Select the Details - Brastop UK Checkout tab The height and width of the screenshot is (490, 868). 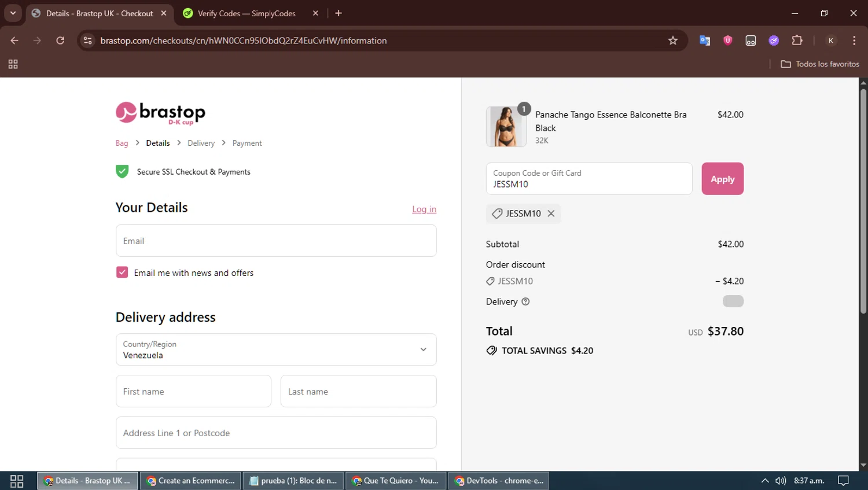(100, 13)
